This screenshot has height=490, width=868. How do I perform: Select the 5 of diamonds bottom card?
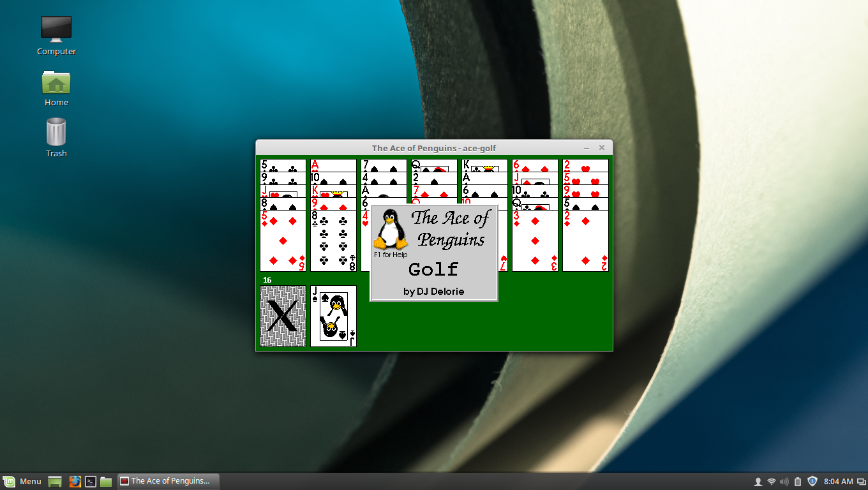[283, 241]
